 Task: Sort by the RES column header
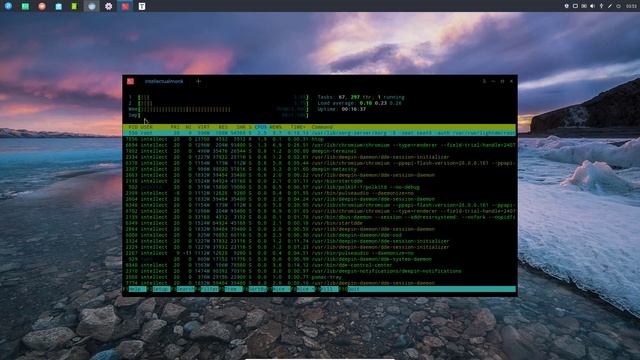[x=223, y=127]
